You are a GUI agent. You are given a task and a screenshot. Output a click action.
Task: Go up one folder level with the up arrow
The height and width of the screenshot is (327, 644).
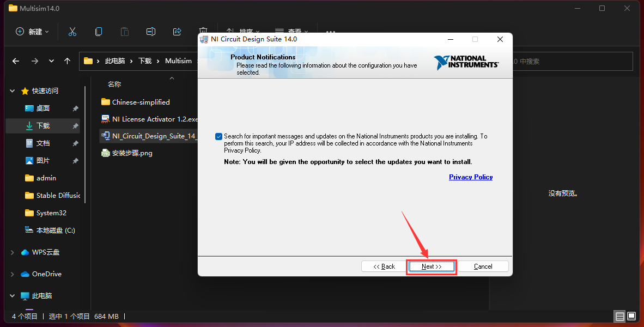pos(68,61)
